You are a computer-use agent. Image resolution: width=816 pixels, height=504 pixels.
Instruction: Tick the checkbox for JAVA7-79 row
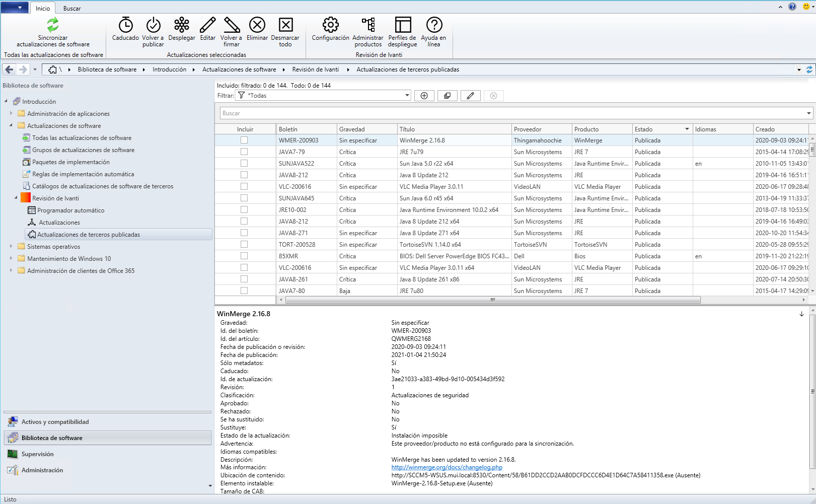pyautogui.click(x=244, y=152)
